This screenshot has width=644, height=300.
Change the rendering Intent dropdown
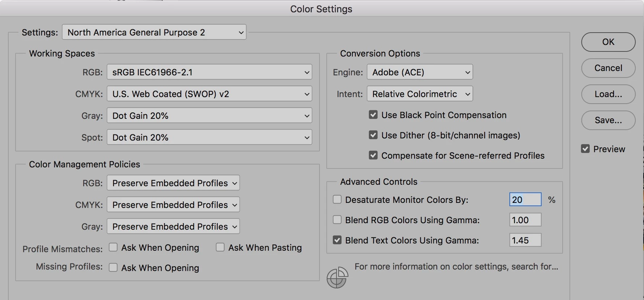(420, 94)
